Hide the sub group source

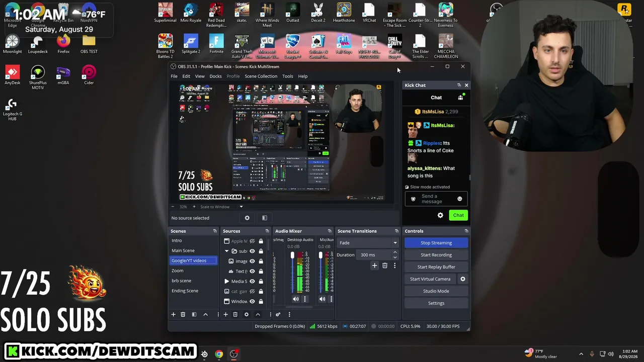[x=252, y=251]
